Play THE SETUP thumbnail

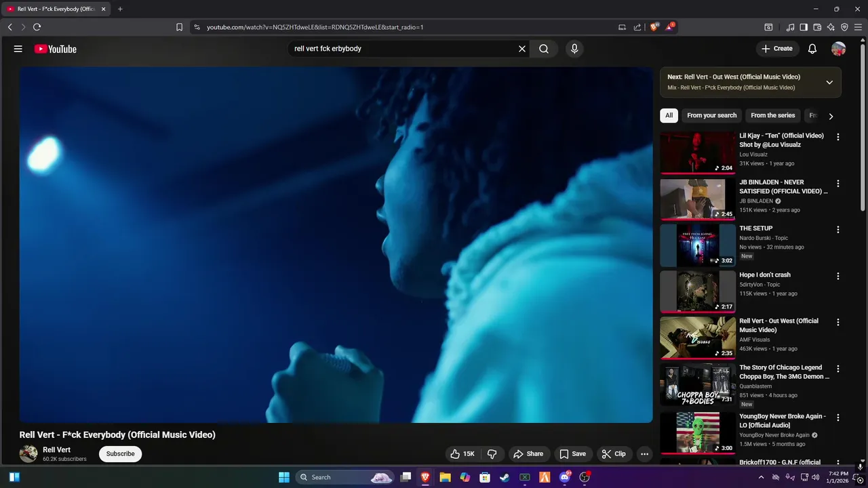[698, 245]
